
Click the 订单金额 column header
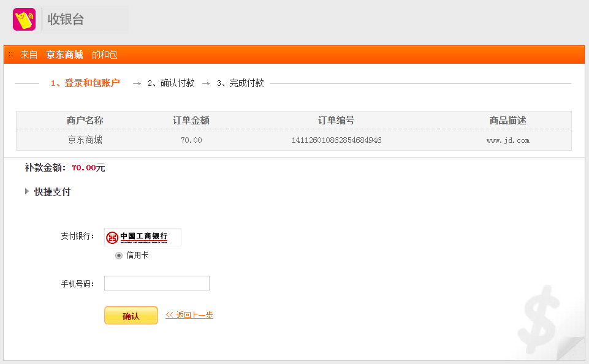(x=191, y=120)
